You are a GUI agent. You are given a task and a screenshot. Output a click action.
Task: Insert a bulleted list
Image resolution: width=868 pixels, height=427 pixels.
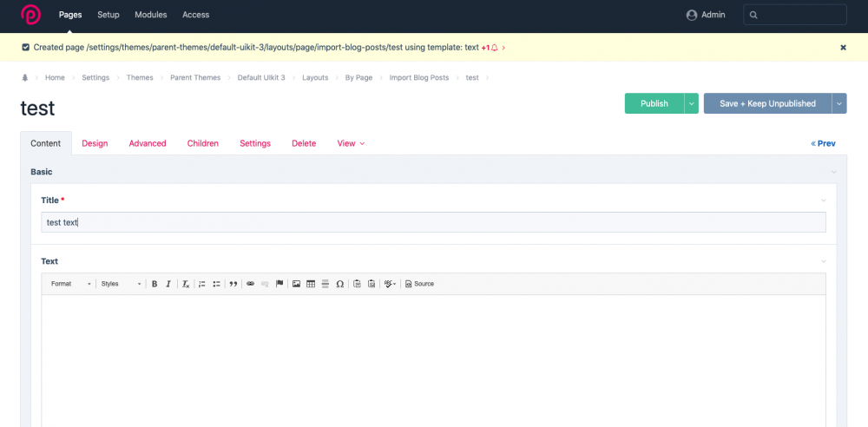[x=216, y=284]
